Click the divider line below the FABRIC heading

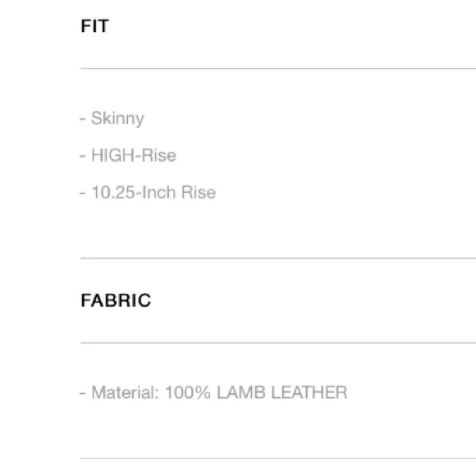click(278, 343)
